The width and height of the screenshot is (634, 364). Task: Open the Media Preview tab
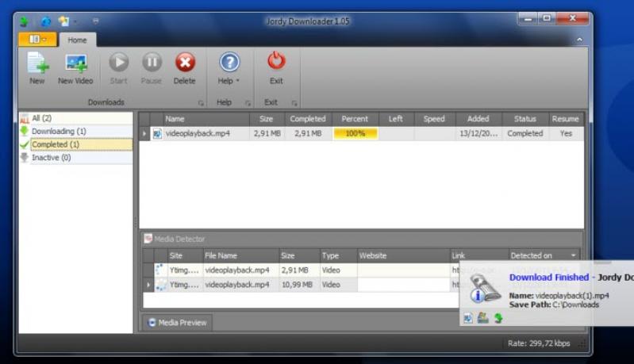click(177, 323)
